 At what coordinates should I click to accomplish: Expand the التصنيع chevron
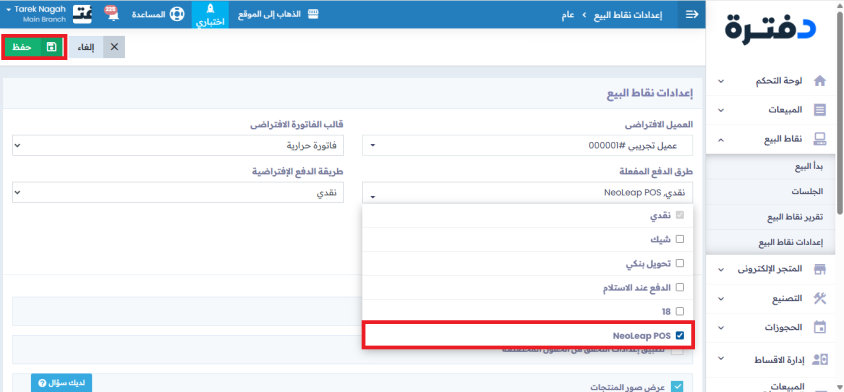point(721,298)
